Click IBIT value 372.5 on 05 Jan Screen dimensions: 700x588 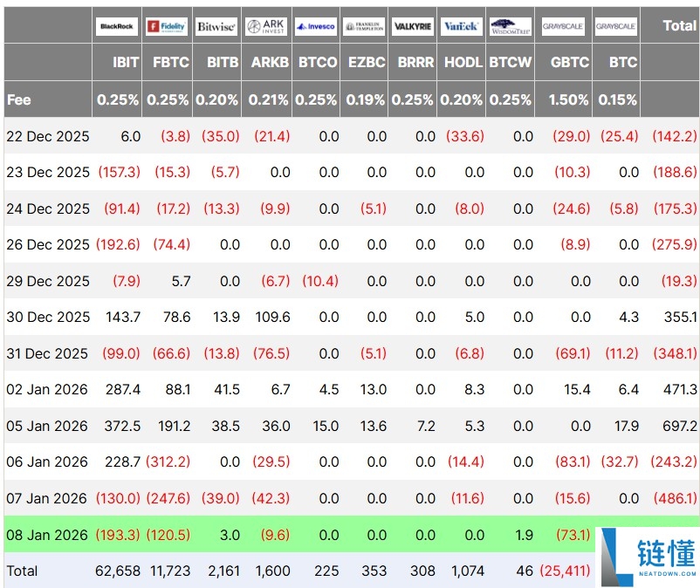(x=122, y=426)
